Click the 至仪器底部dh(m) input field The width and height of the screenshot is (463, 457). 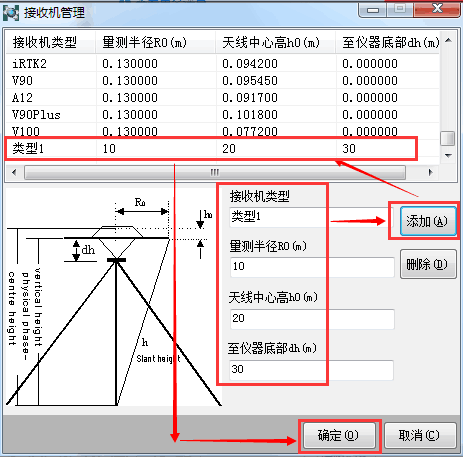311,369
